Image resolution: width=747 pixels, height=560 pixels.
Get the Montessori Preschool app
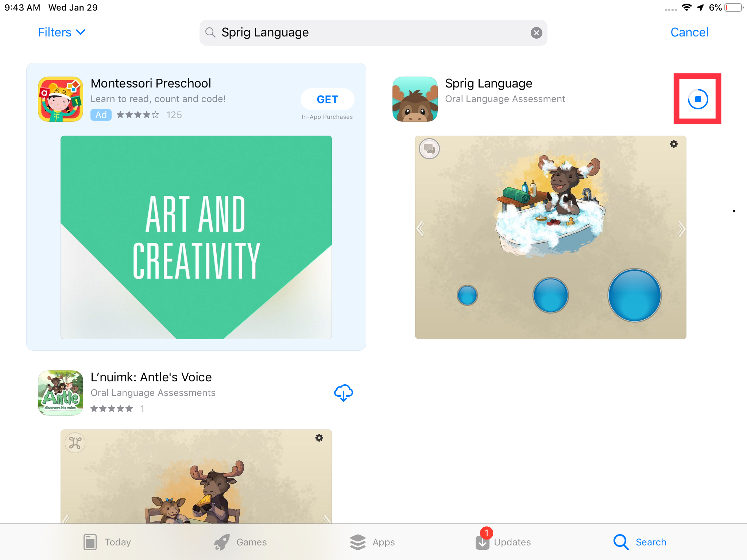coord(327,99)
